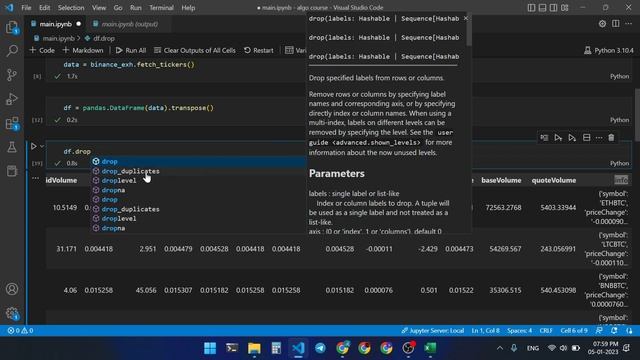Click Split Cell icon in cell toolbar
Screen dimensions: 640x360
(587, 138)
